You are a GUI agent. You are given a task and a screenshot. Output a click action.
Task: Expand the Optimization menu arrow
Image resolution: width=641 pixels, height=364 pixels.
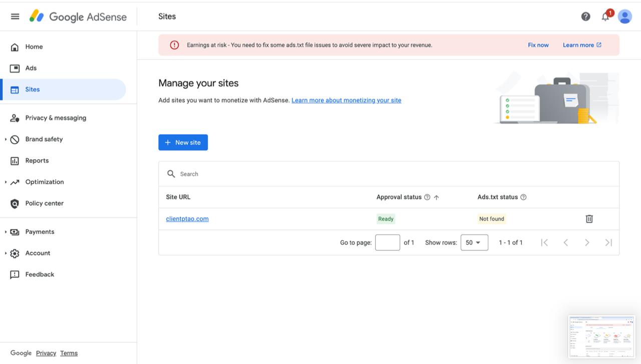coord(6,182)
